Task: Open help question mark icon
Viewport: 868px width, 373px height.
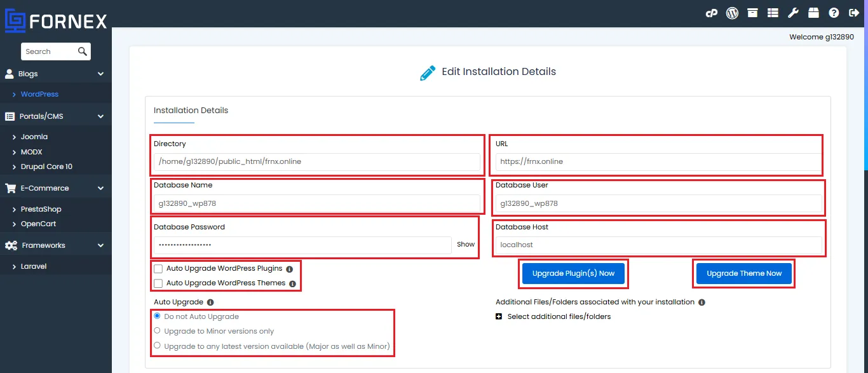Action: tap(834, 13)
